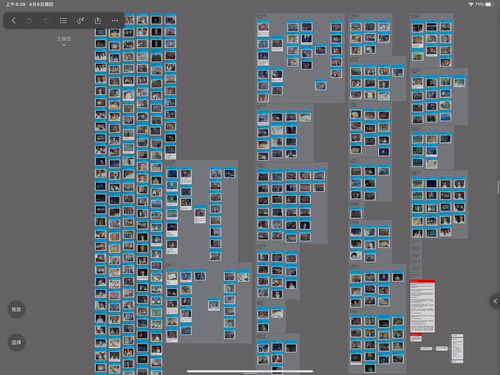
Task: Click the redo arrow icon
Action: pyautogui.click(x=46, y=21)
